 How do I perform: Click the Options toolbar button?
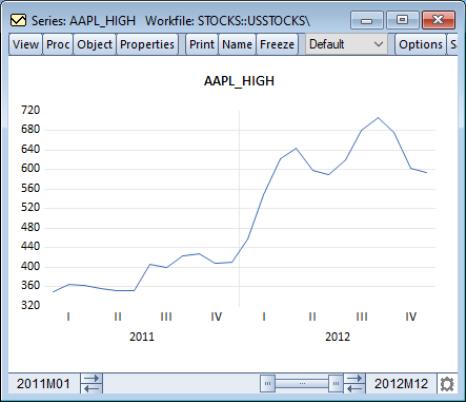click(x=421, y=44)
